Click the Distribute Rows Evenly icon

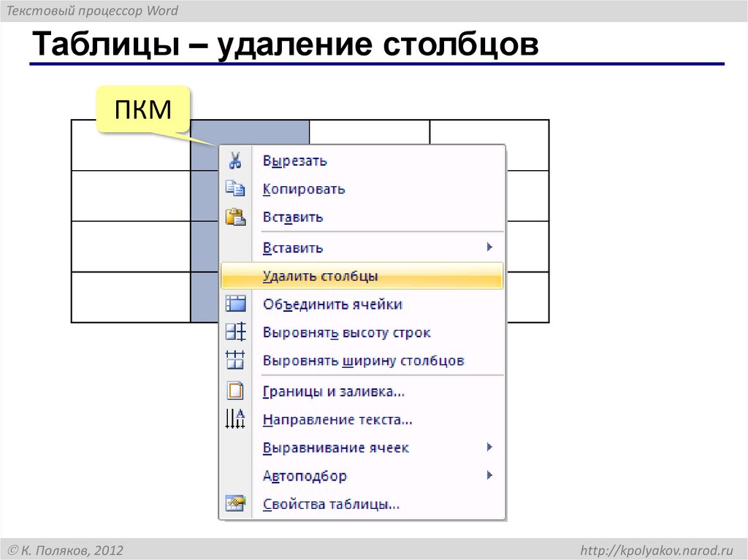point(236,332)
